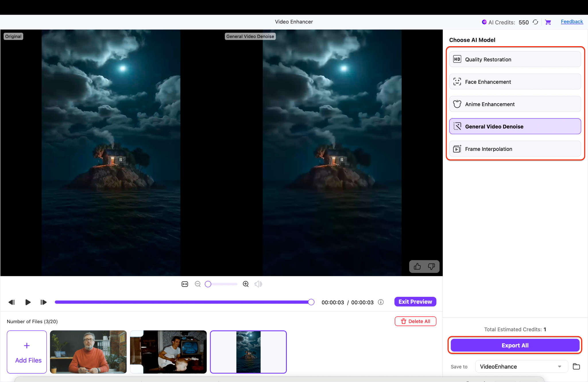Click the thumbs up feedback icon
588x382 pixels.
(417, 266)
